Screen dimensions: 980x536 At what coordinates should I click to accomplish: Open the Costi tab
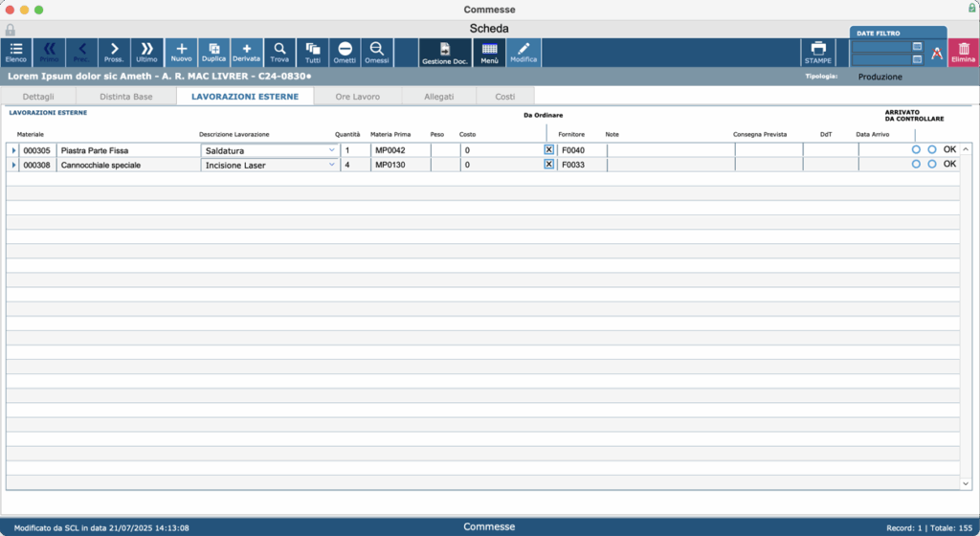[x=505, y=97]
